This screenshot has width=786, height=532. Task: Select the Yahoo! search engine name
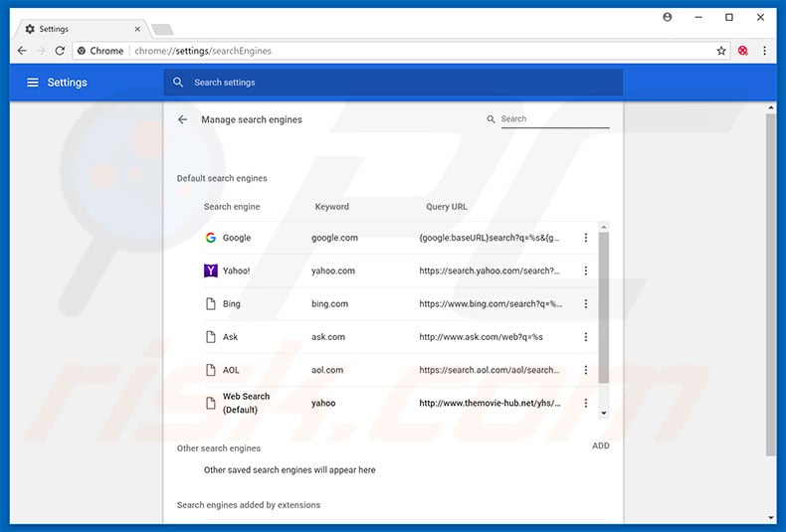236,270
